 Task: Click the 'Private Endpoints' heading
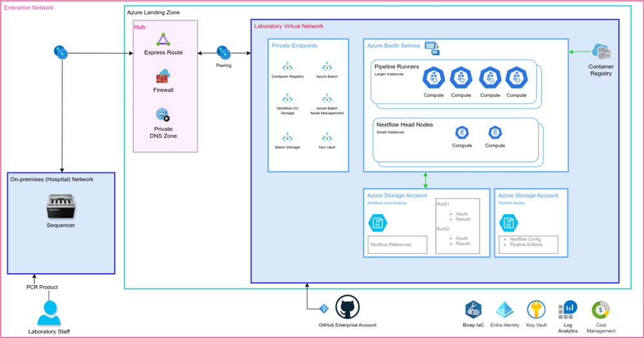[295, 46]
